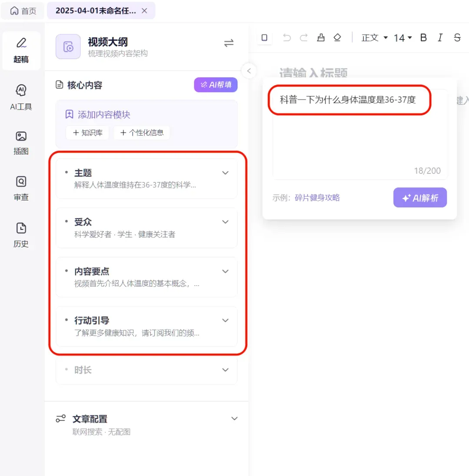This screenshot has width=469, height=476.
Task: Expand the 内容要点 section chevron
Action: pos(225,271)
